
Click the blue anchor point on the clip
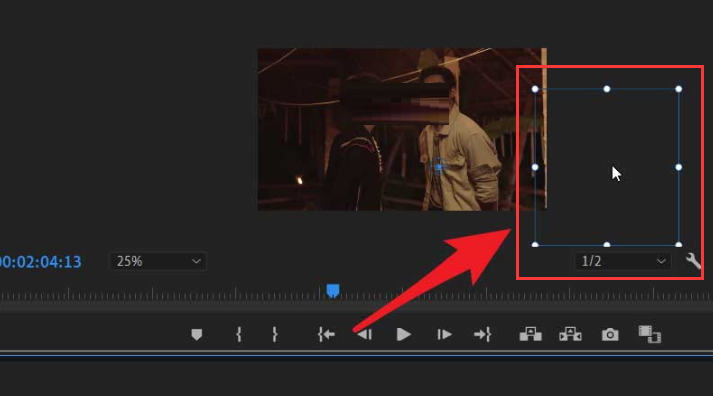(439, 167)
